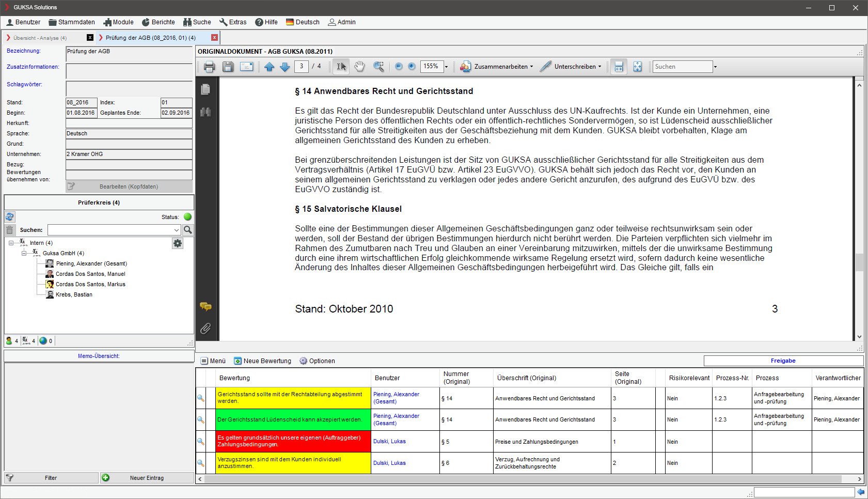Close the Übersicht - Analyse tab
The width and height of the screenshot is (868, 499).
[90, 38]
